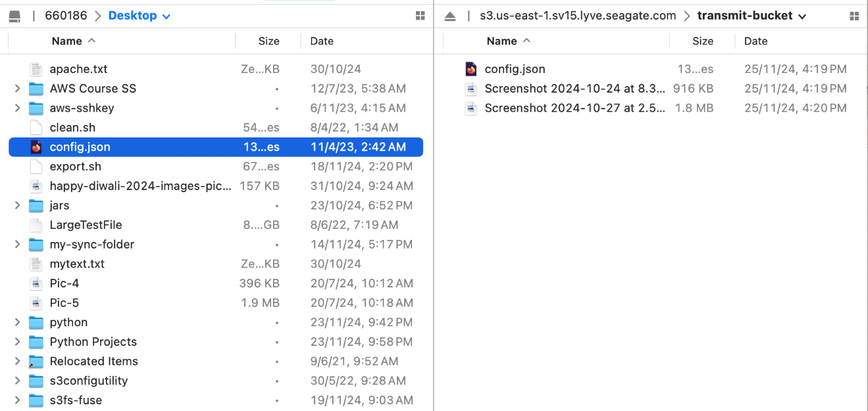Open the left pane grid view options icon

(x=421, y=16)
